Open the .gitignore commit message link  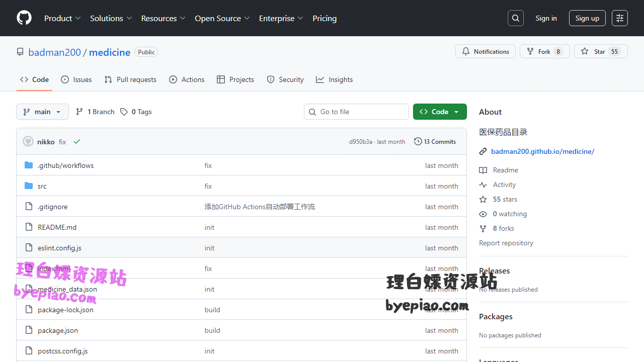260,207
